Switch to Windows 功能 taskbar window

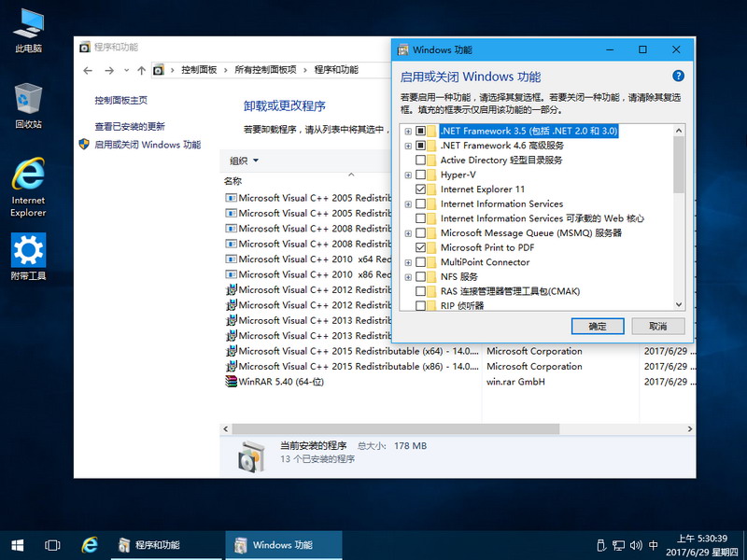coord(284,545)
